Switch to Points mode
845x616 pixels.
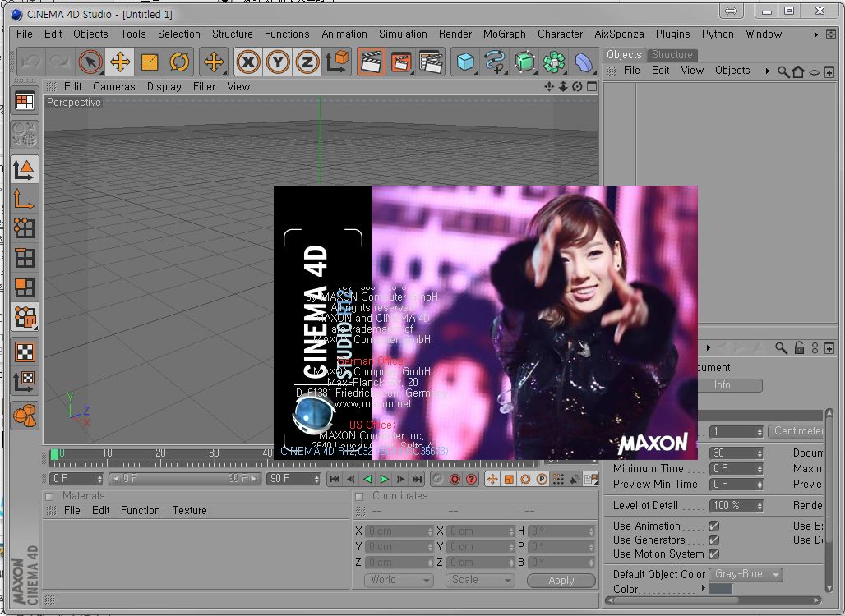click(x=25, y=228)
